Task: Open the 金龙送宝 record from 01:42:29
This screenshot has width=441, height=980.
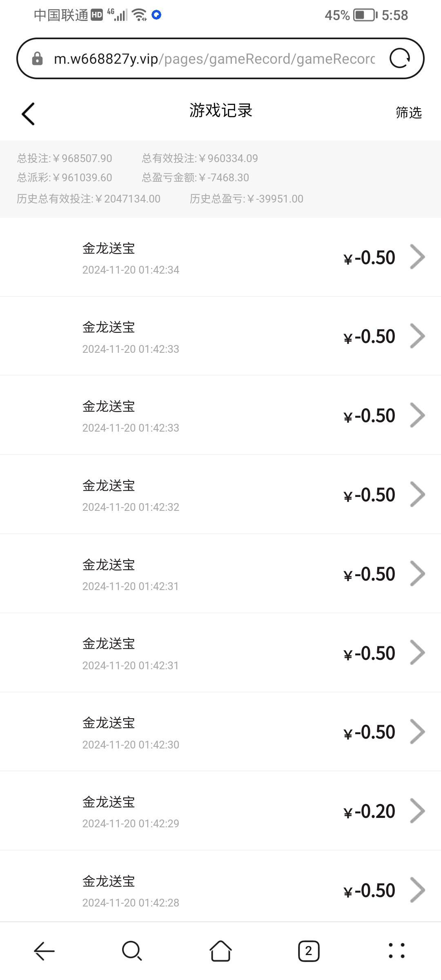Action: [131, 811]
